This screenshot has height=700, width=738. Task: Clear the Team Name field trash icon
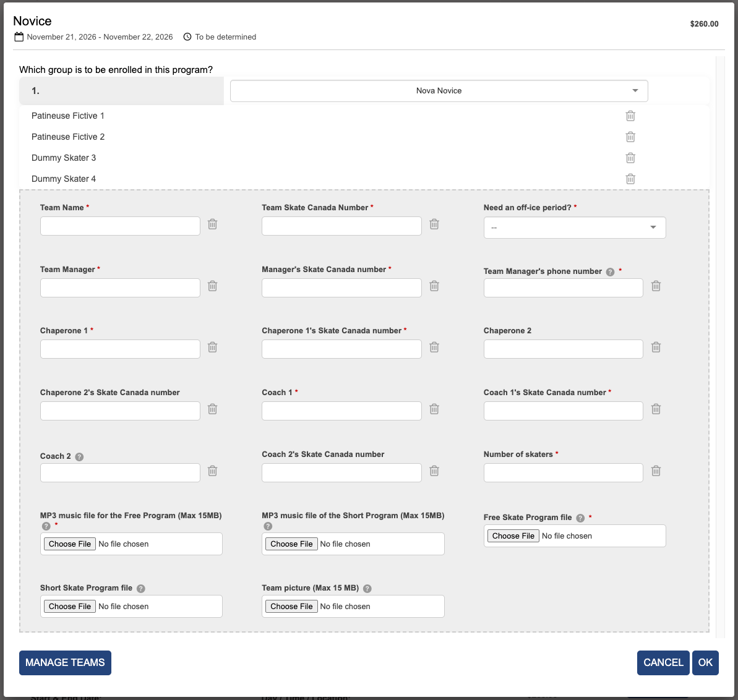pyautogui.click(x=213, y=224)
